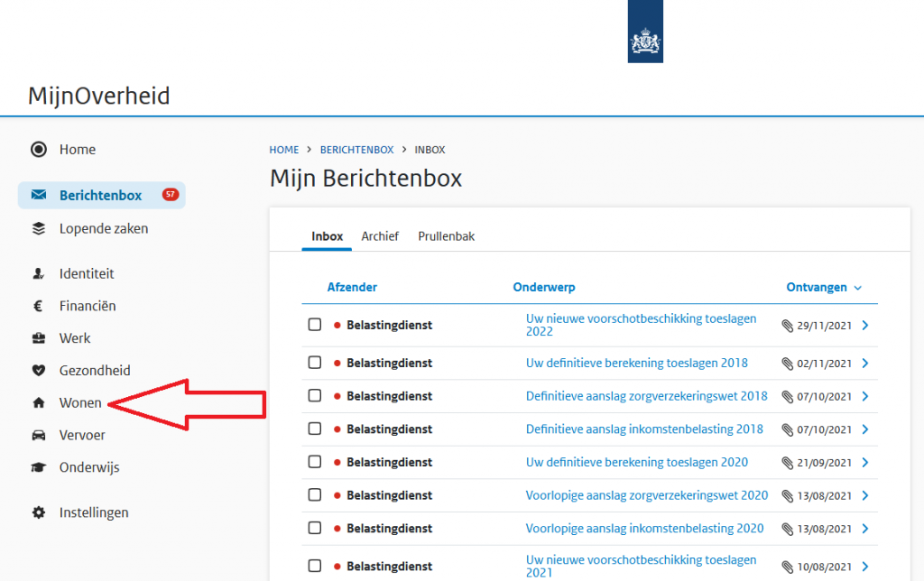Open 'Uw definitieve berekening toeslagen 2018' message
This screenshot has height=581, width=924.
point(636,363)
